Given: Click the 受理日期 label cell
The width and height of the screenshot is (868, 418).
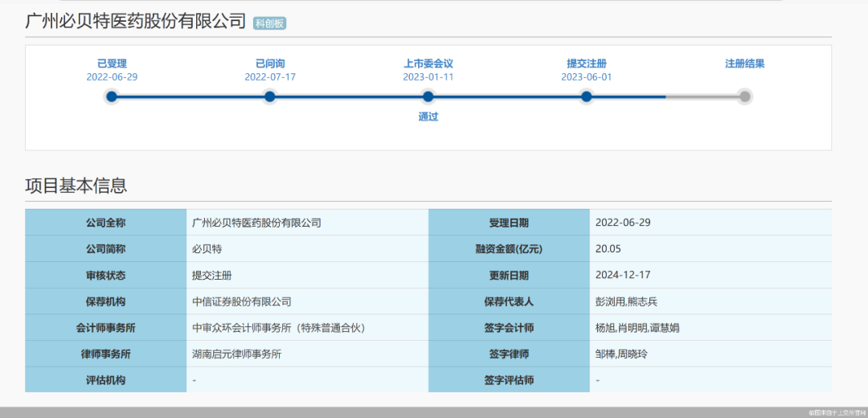Looking at the screenshot, I should pyautogui.click(x=510, y=223).
